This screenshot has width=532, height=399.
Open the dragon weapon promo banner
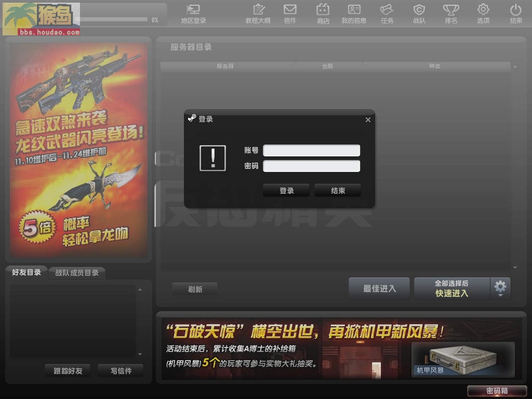click(x=79, y=149)
